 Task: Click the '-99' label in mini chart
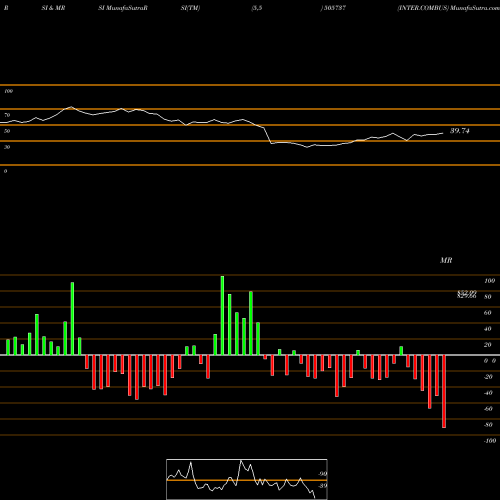[323, 474]
